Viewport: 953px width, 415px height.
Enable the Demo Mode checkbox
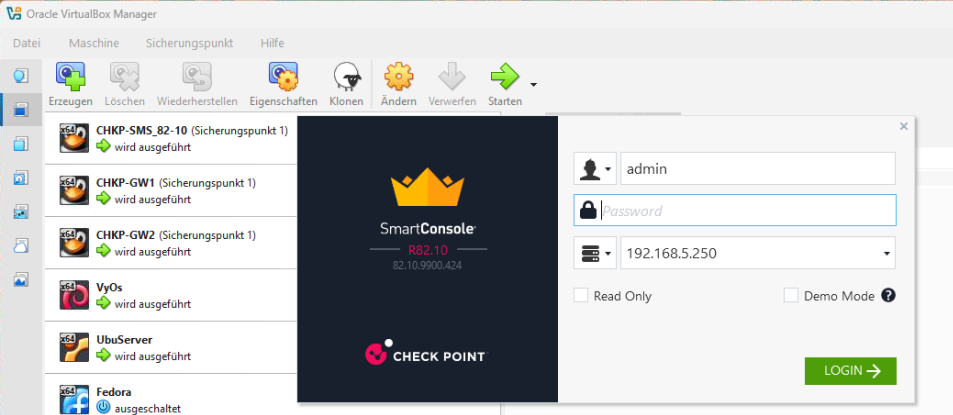791,296
